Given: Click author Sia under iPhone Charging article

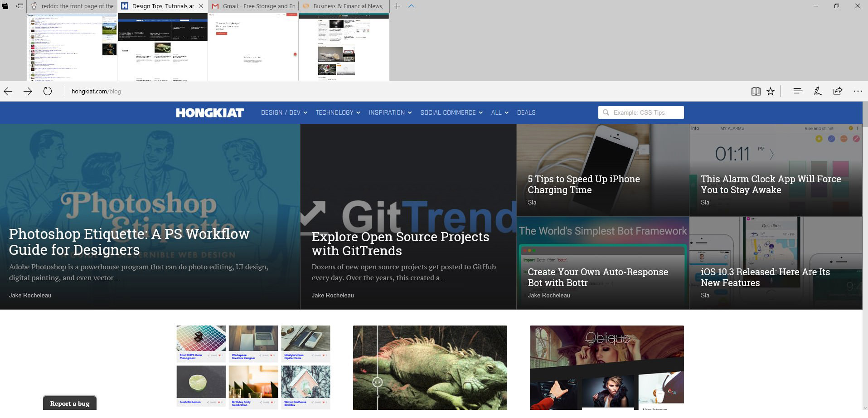Looking at the screenshot, I should click(532, 202).
